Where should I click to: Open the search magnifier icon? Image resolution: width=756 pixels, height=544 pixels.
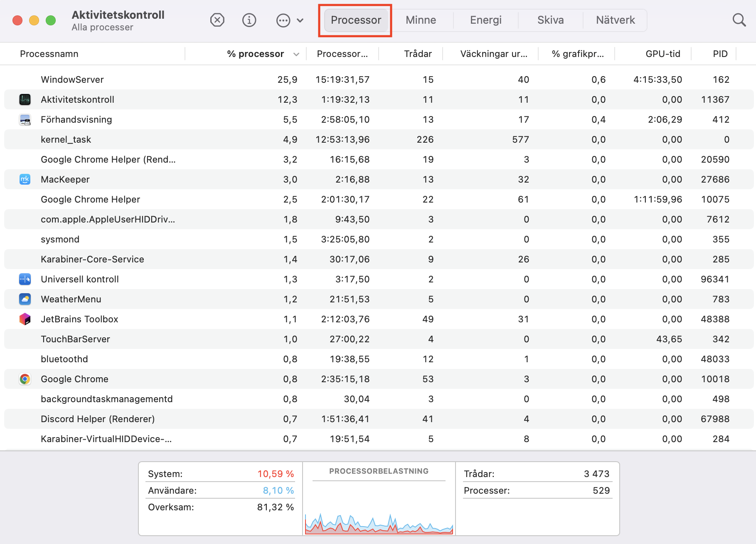pyautogui.click(x=739, y=20)
